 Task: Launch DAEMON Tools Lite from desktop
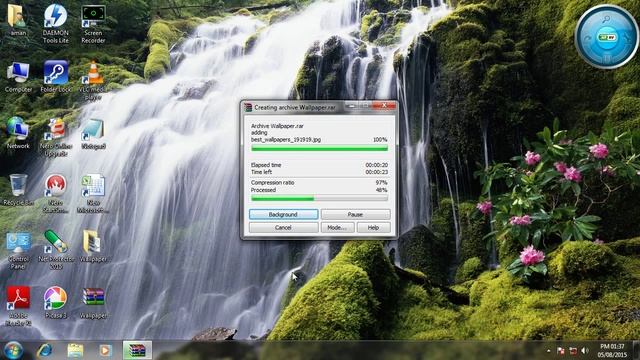[56, 23]
